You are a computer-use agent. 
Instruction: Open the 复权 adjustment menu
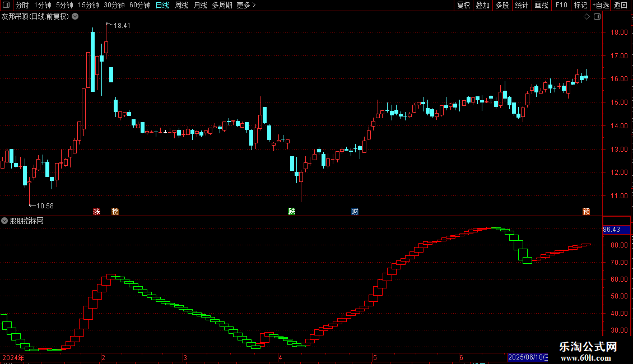(x=463, y=5)
